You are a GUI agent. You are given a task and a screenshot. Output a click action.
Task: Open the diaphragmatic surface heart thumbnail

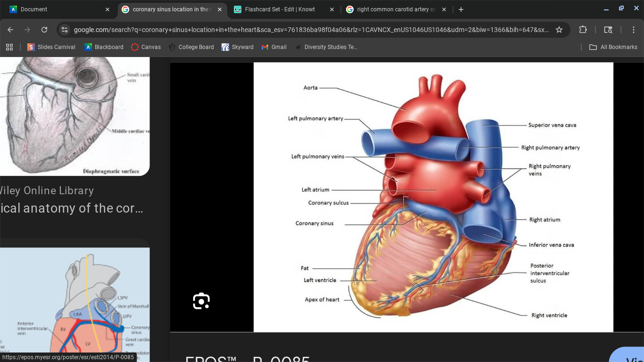tap(74, 116)
